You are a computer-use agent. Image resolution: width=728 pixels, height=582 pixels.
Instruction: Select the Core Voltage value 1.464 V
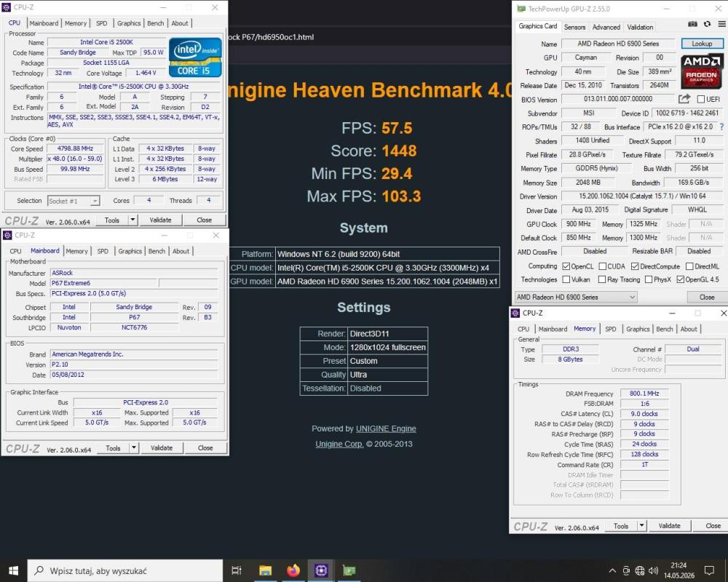tap(146, 73)
